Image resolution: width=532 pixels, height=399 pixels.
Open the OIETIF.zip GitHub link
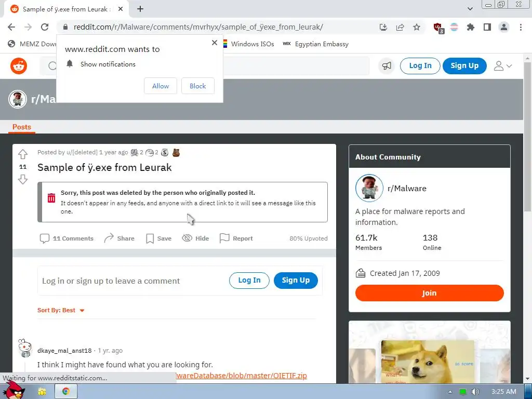point(241,376)
